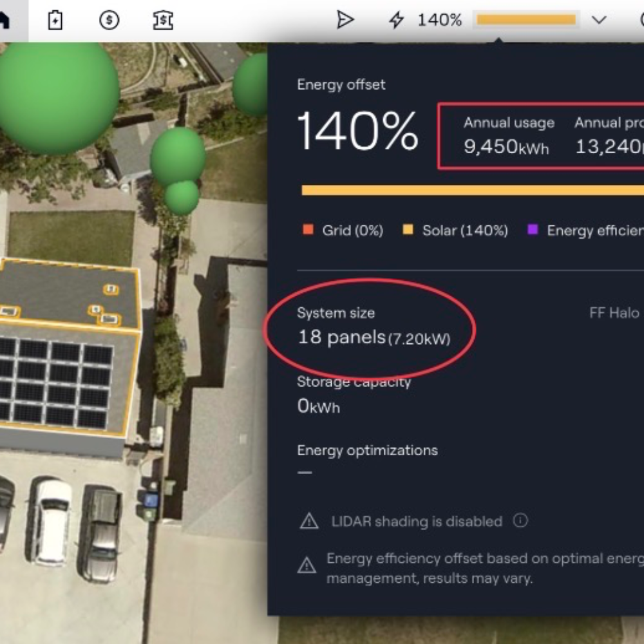
Task: Click the LIDAR shading info icon
Action: [520, 521]
